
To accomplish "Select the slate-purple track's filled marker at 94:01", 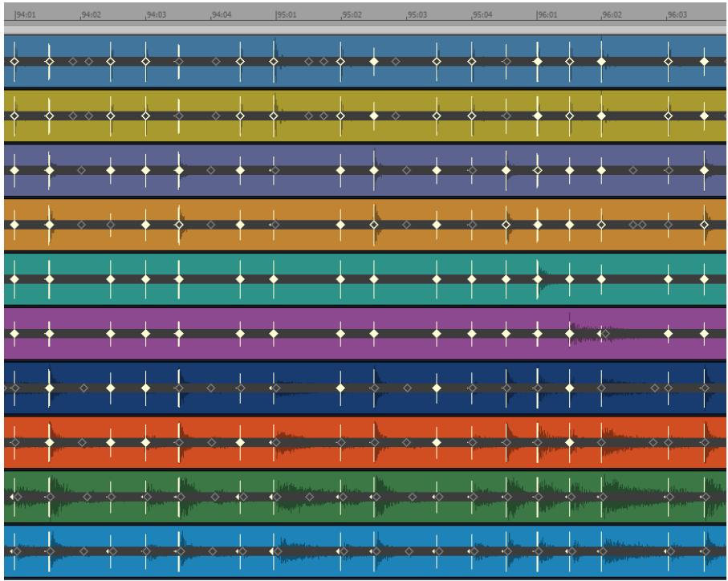I will [14, 170].
